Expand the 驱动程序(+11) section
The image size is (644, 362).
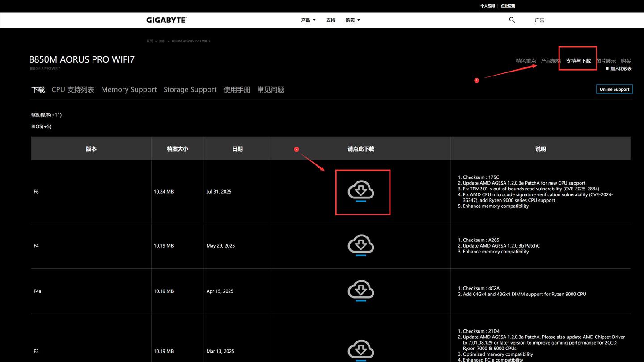click(47, 115)
